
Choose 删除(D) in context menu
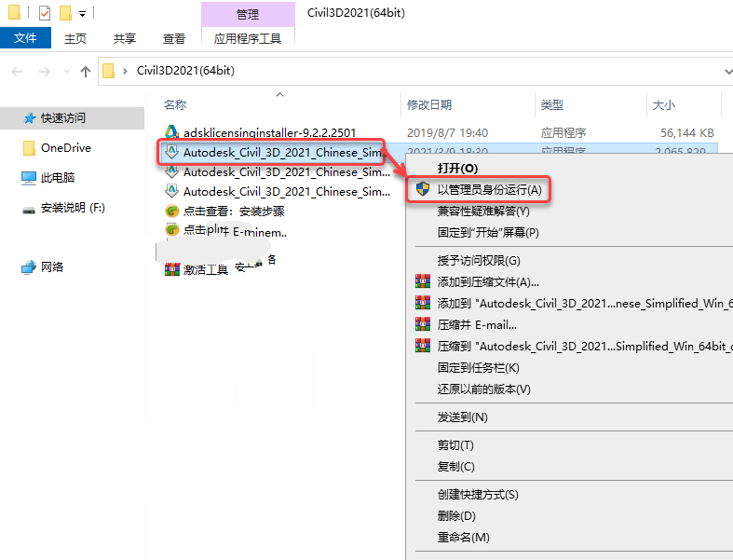click(456, 516)
